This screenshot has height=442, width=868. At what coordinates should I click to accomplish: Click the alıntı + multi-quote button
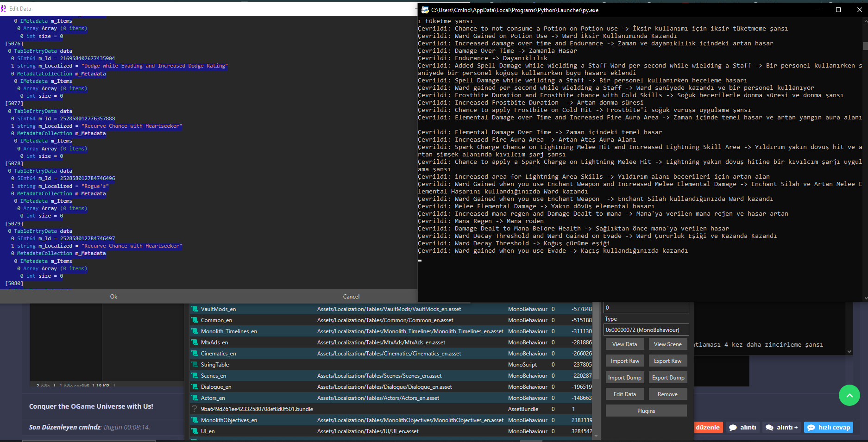(x=781, y=427)
